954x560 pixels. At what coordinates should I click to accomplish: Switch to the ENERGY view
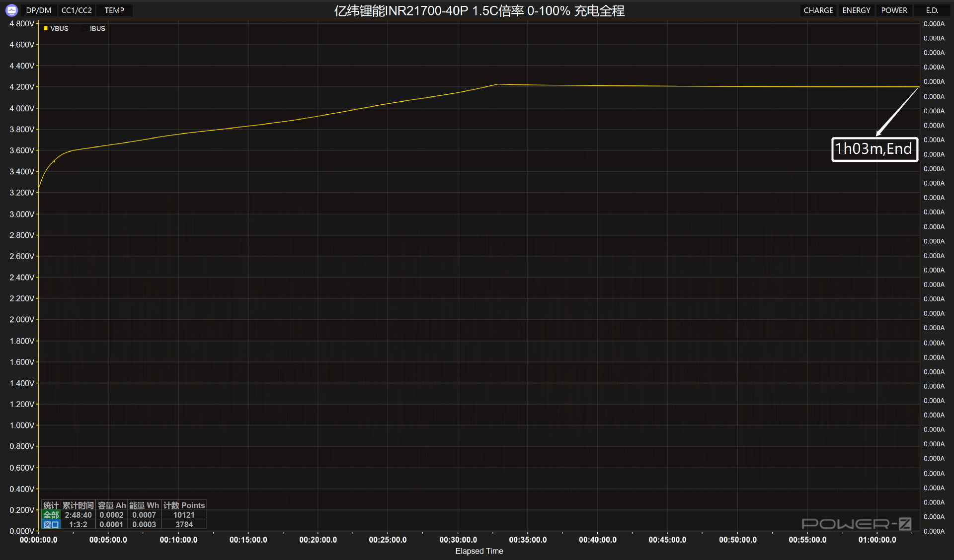pos(856,10)
